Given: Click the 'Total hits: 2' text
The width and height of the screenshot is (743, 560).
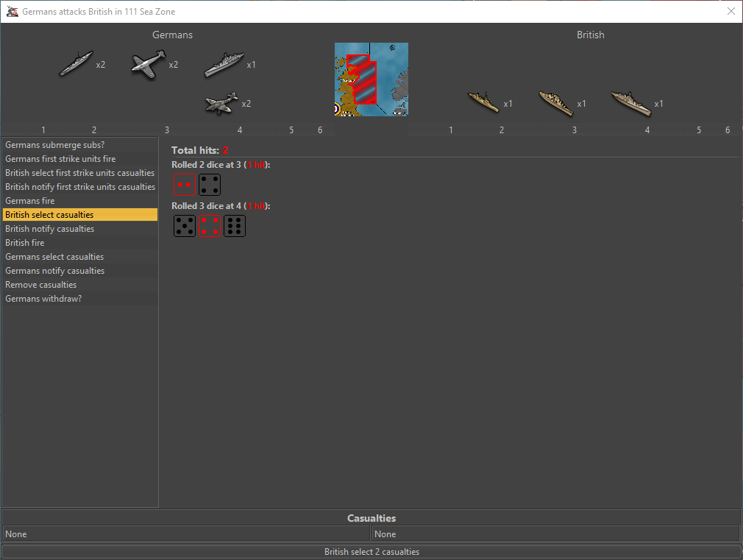Looking at the screenshot, I should coord(200,150).
